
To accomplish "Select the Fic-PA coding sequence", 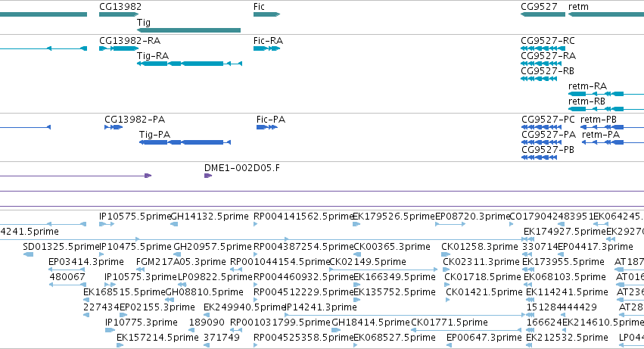I will point(267,127).
